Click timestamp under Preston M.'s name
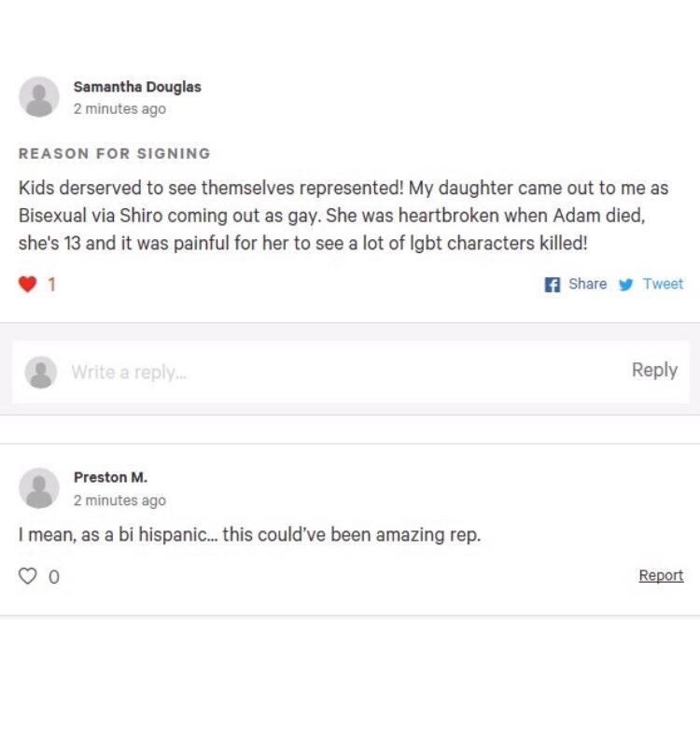This screenshot has width=700, height=733. [119, 500]
